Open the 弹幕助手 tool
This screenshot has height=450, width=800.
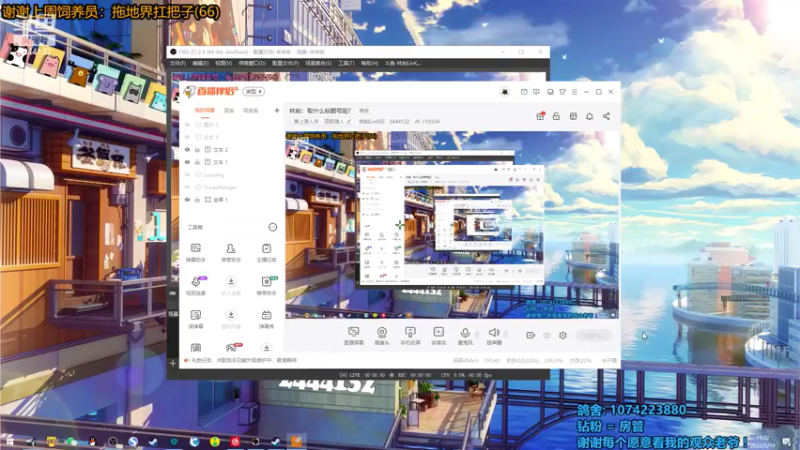pyautogui.click(x=195, y=252)
